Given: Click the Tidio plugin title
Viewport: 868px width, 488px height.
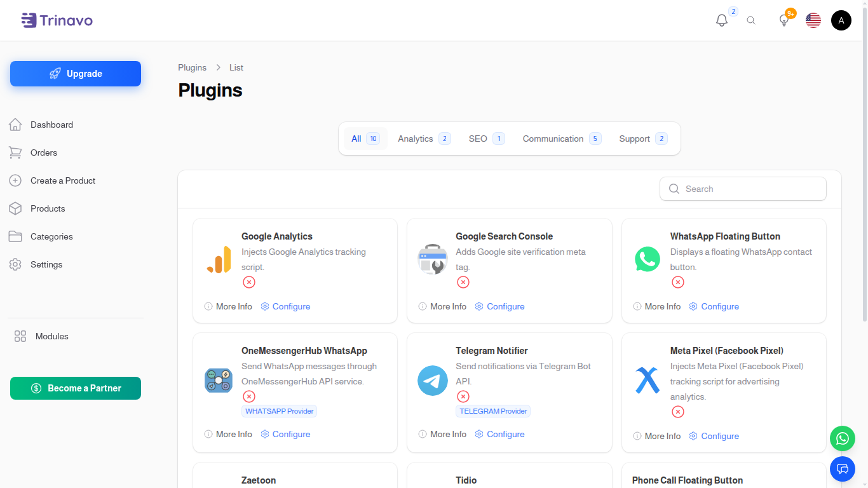Looking at the screenshot, I should point(466,480).
